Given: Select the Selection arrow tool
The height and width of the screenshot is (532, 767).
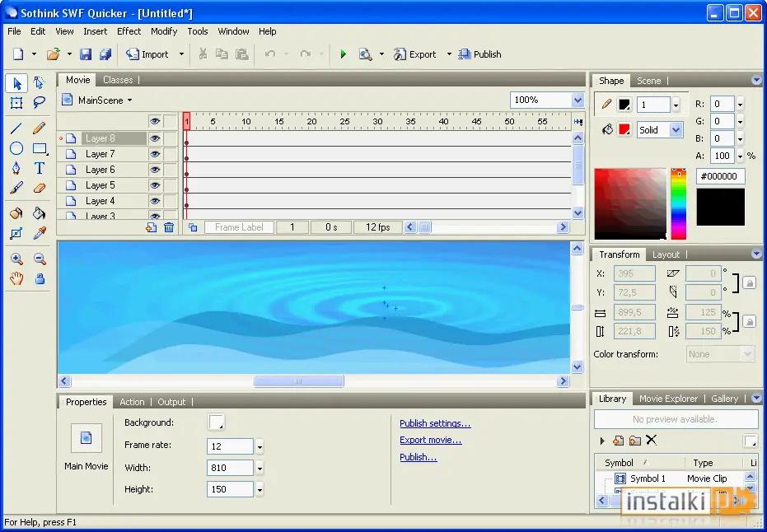Looking at the screenshot, I should [16, 84].
